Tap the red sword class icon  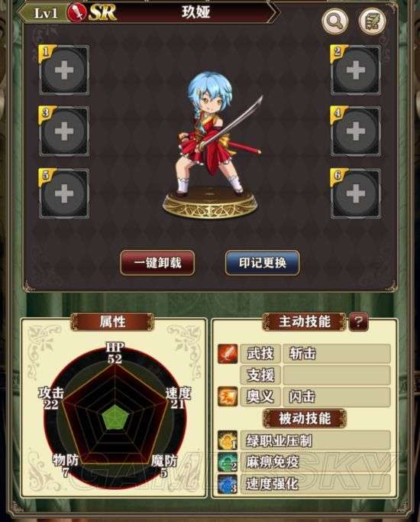click(76, 13)
